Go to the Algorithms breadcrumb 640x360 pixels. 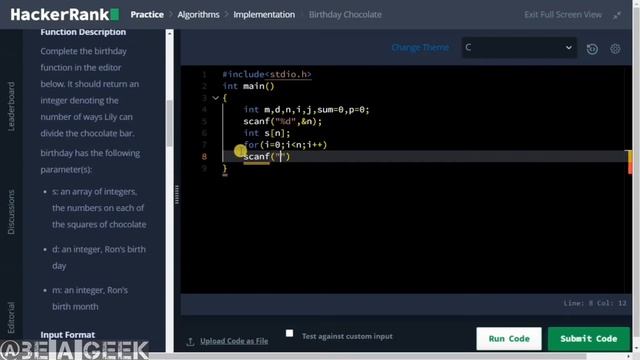click(x=198, y=15)
